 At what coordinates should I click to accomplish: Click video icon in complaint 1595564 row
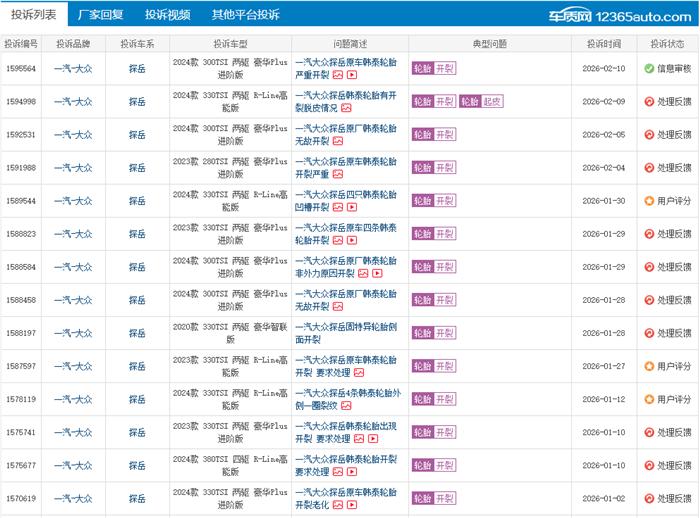[x=351, y=75]
